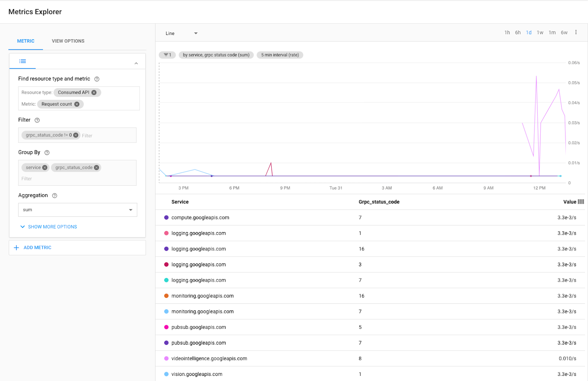Click the help icon next to Aggregation
The width and height of the screenshot is (588, 381).
54,195
